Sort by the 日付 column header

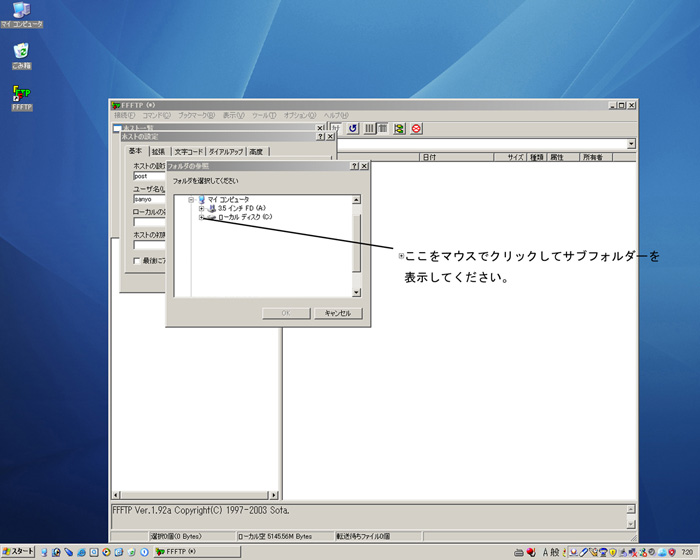click(x=457, y=157)
